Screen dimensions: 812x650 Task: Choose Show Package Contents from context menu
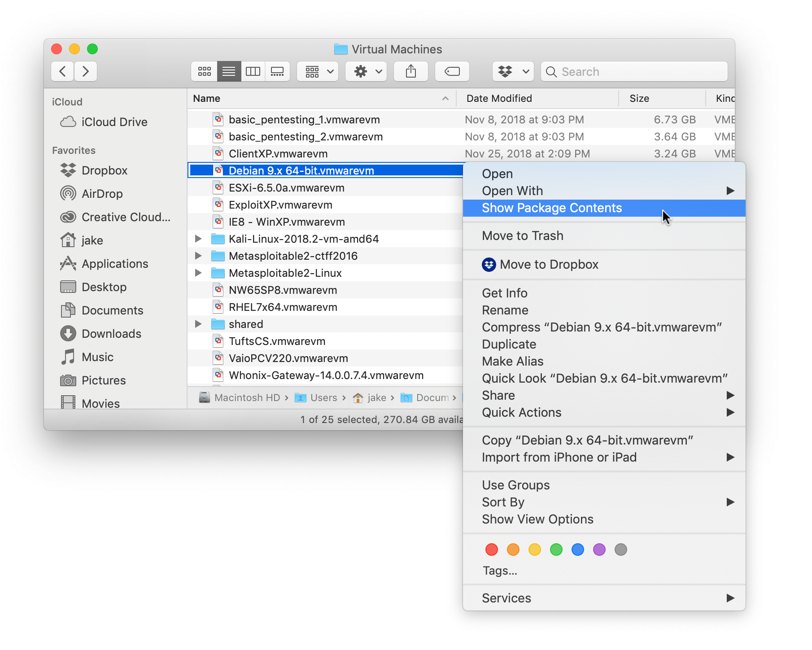551,208
